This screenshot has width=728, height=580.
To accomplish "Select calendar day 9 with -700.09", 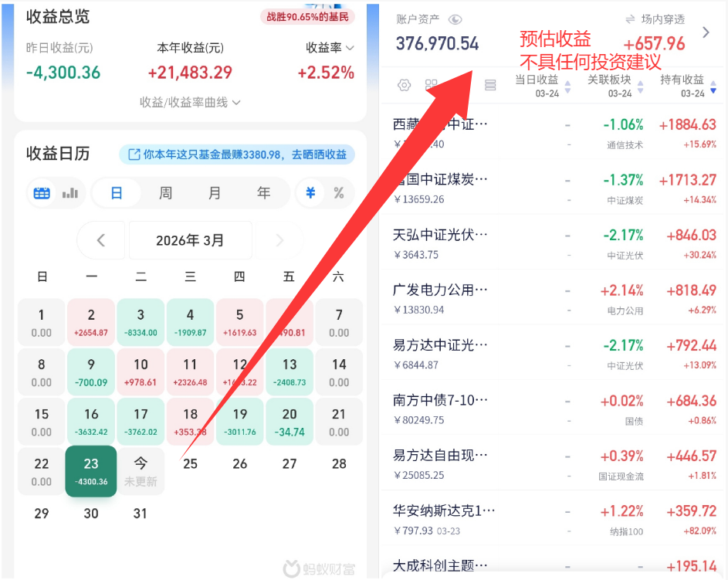I will [x=91, y=372].
